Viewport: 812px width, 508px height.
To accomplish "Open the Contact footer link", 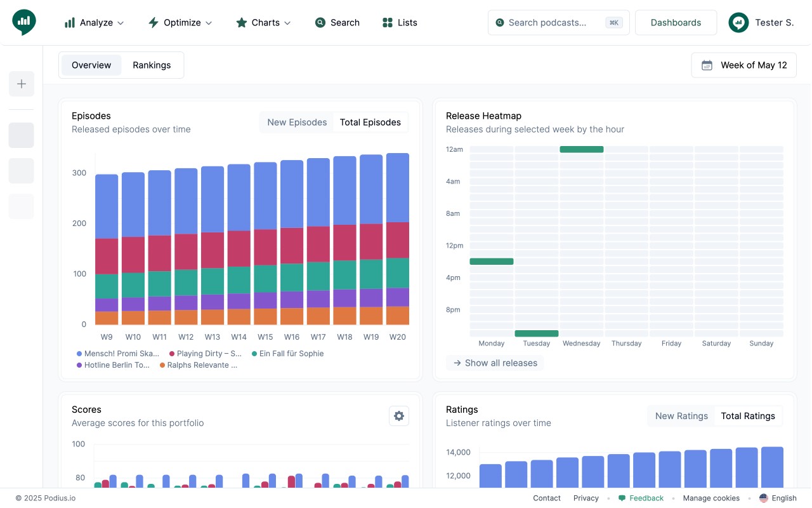I will (547, 498).
